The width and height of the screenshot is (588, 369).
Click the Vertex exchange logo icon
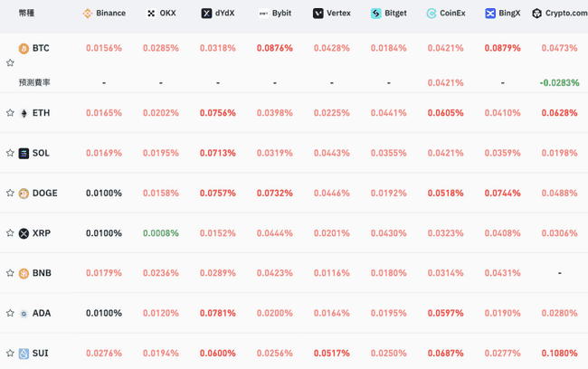(x=318, y=14)
